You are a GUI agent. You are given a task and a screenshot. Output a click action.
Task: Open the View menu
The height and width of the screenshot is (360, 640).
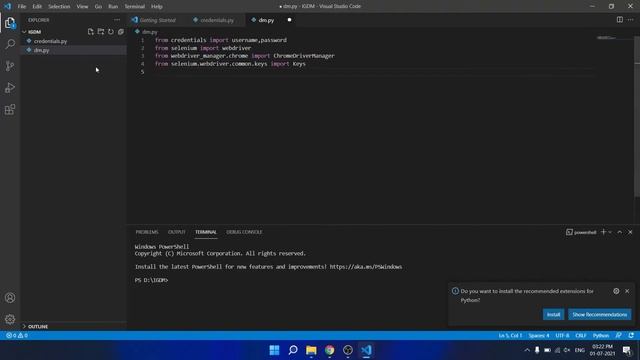82,6
